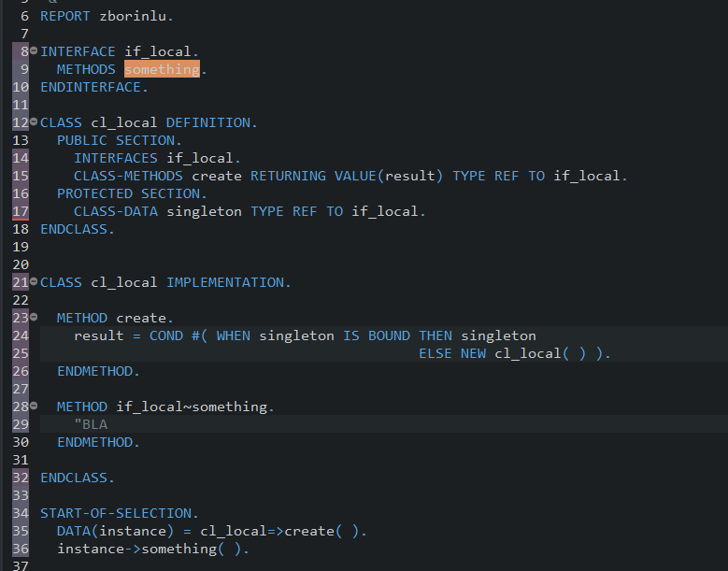
Task: Click PUBLIC SECTION on line 13
Action: pyautogui.click(x=116, y=141)
